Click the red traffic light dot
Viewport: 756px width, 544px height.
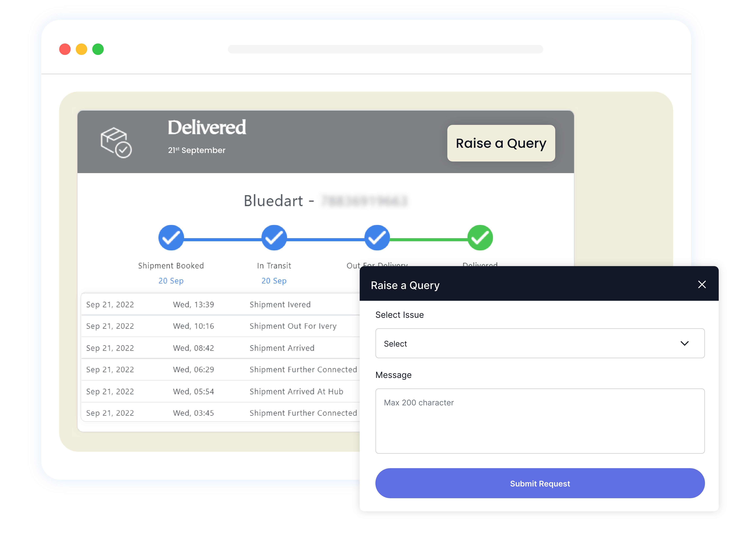[x=65, y=49]
